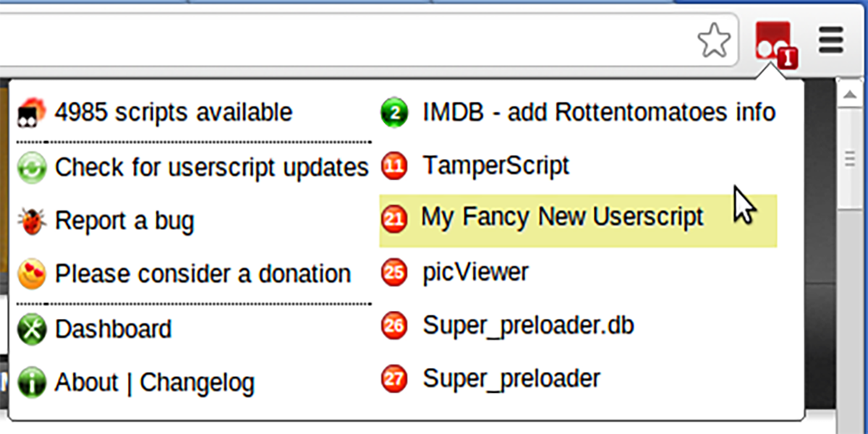
Task: Select the TamperScript entry
Action: 496,166
